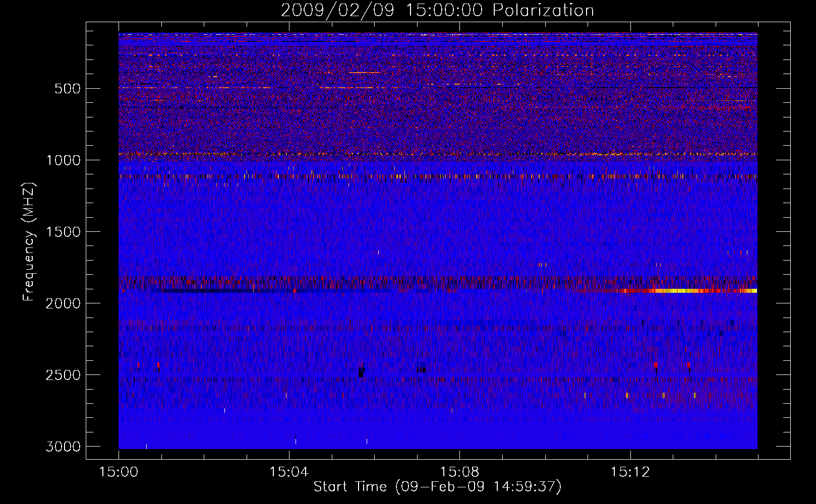Image resolution: width=816 pixels, height=504 pixels.
Task: Click the plot title '2009/02/09 15:00:00 Polarization'
Action: 437,10
